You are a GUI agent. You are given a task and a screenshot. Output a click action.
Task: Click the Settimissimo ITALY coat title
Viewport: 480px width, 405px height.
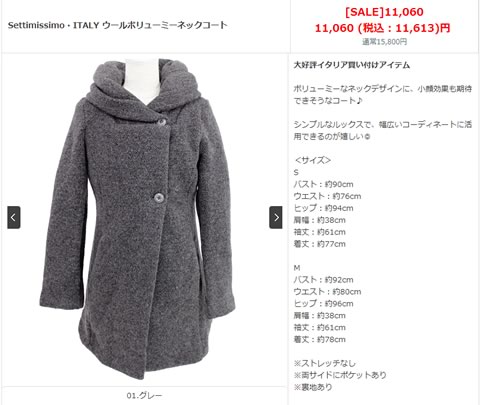(x=117, y=25)
